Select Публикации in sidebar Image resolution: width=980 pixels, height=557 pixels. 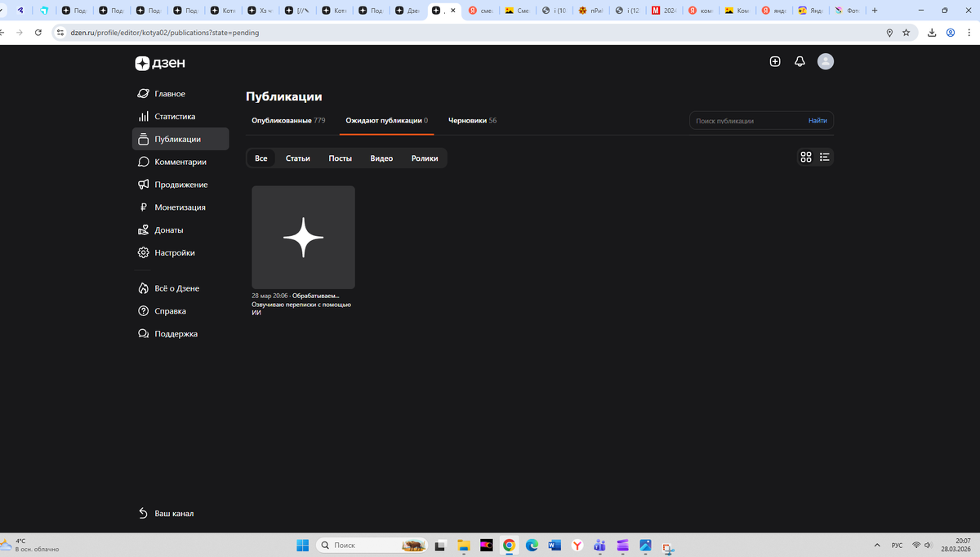pos(180,139)
